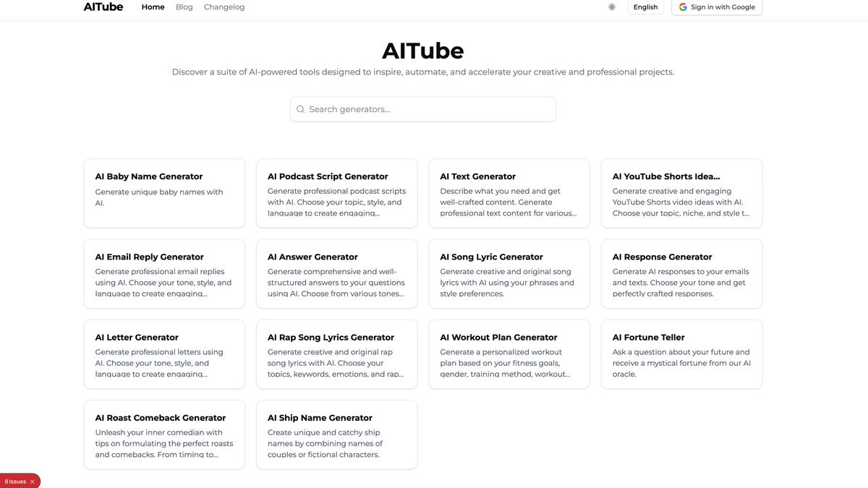
Task: Focus the Search generators input field
Action: coord(423,109)
